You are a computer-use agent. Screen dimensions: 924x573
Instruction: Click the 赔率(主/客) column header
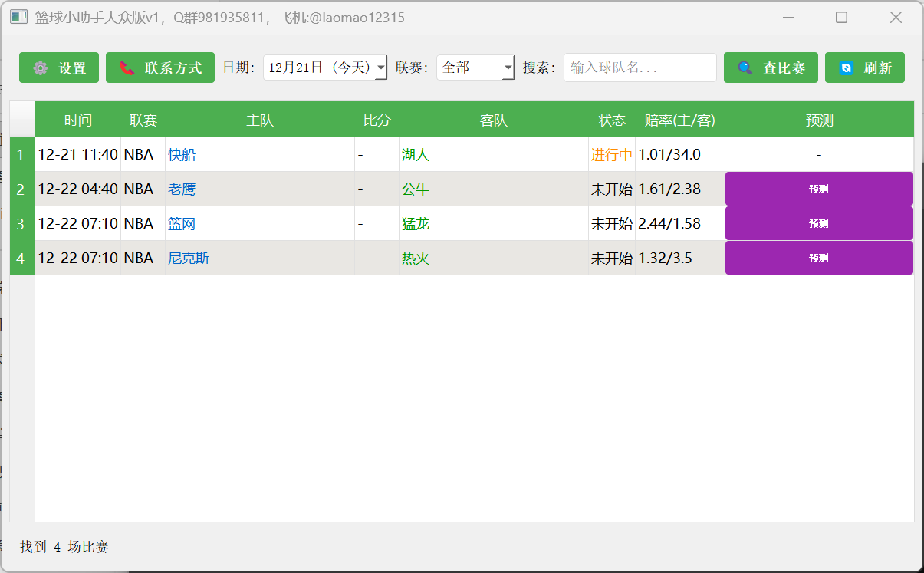679,120
